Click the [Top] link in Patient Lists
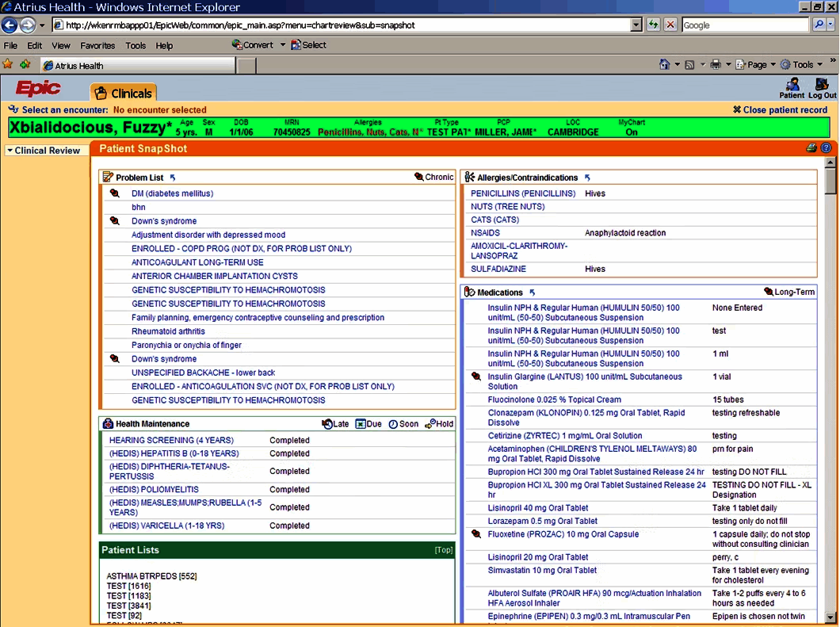The width and height of the screenshot is (840, 627). [x=444, y=550]
